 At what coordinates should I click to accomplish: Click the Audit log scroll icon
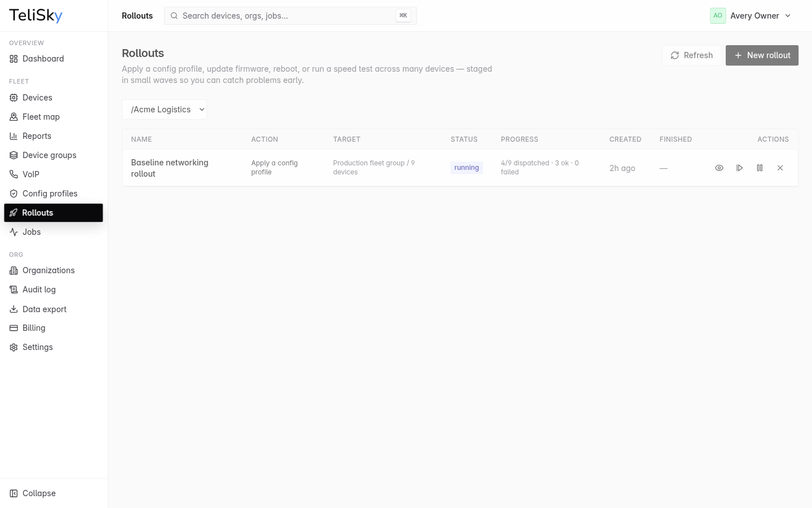click(x=14, y=290)
